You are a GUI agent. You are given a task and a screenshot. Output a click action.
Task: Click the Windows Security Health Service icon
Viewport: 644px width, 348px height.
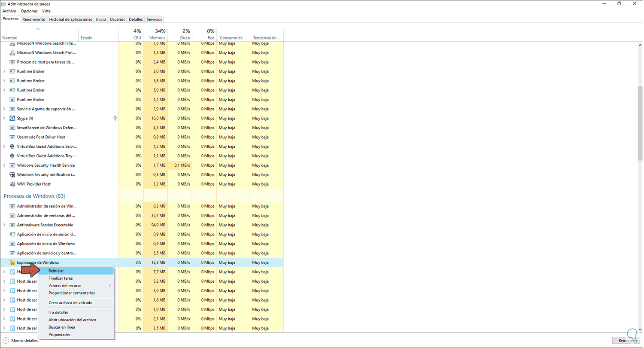tap(12, 165)
